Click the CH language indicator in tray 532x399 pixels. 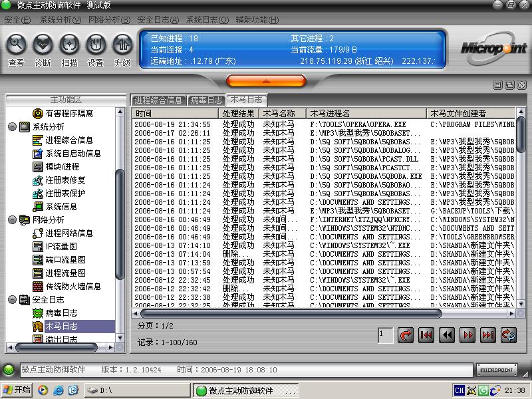click(x=459, y=390)
